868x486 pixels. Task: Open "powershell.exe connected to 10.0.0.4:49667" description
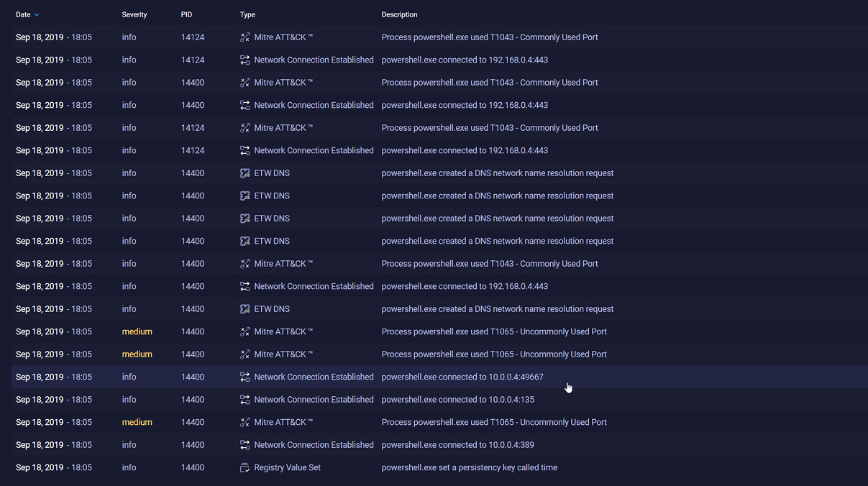[462, 377]
